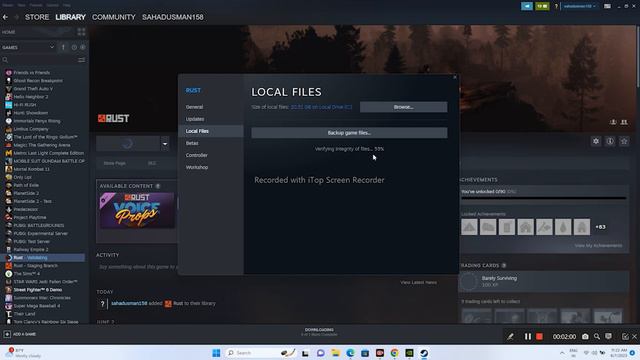The image size is (640, 360).
Task: Open the advanced filter icon beside search
Action: (x=82, y=60)
